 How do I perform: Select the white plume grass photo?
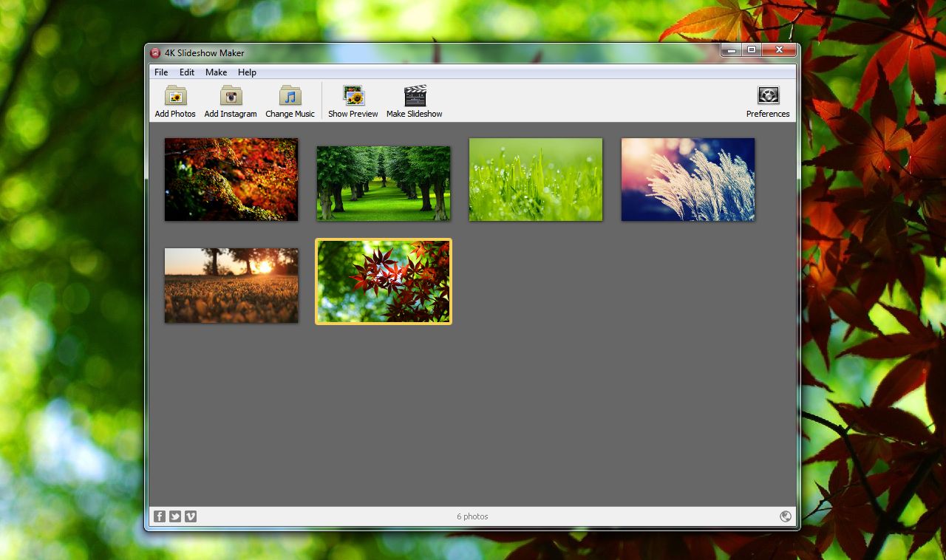tap(687, 180)
